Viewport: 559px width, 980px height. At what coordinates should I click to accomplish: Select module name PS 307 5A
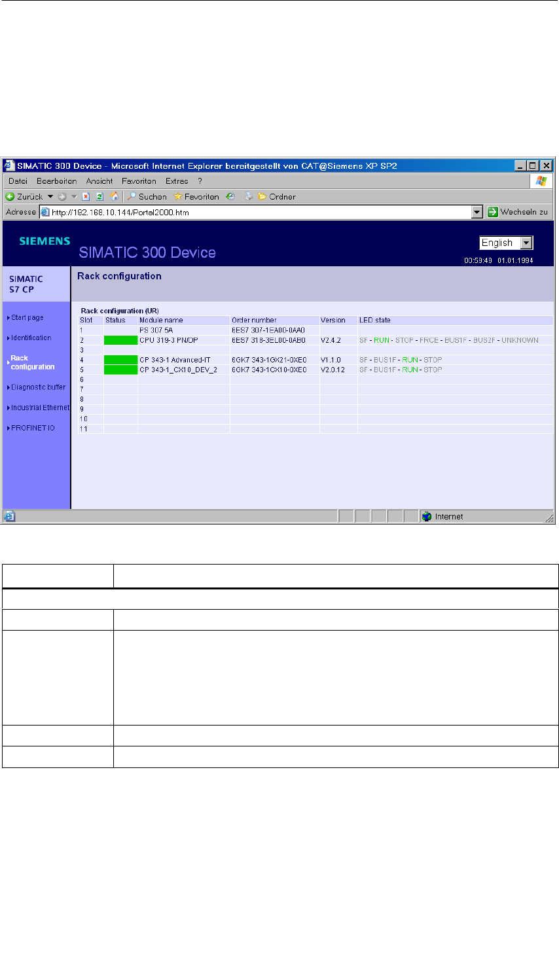pyautogui.click(x=156, y=330)
